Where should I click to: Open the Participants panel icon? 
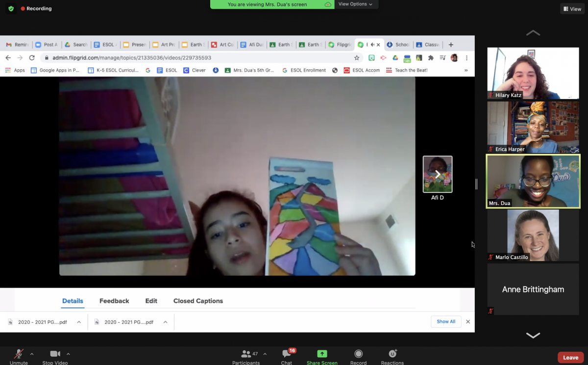[246, 354]
